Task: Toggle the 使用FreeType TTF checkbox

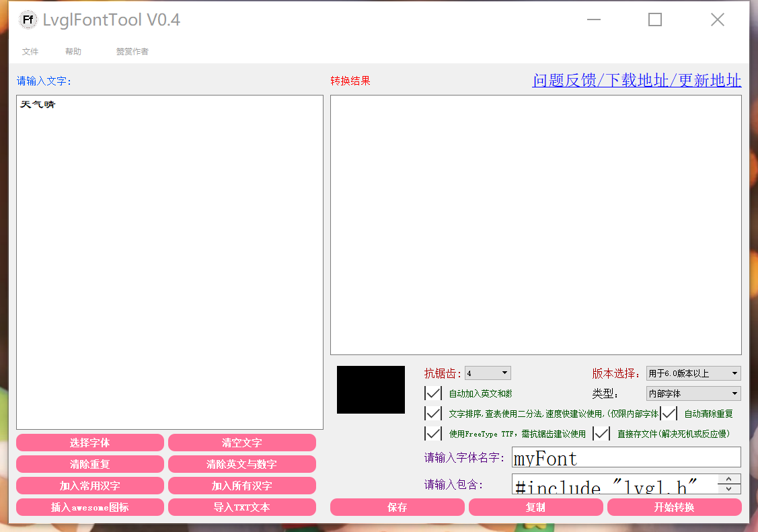Action: 433,433
